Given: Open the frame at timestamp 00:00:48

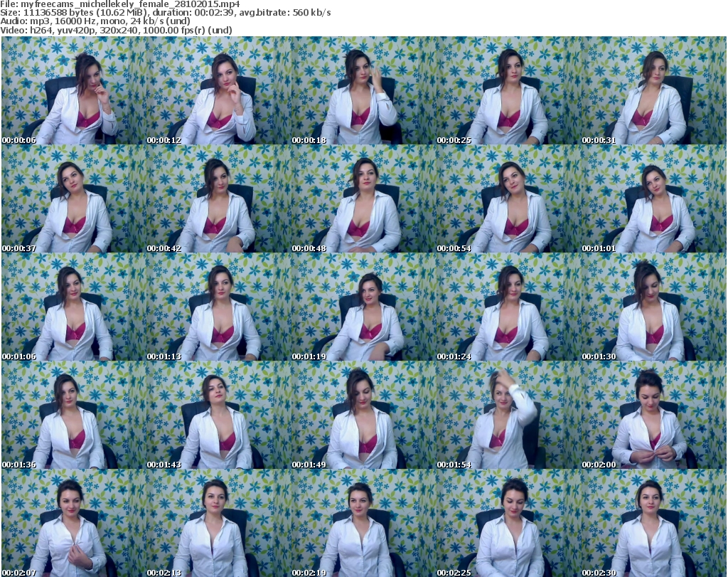Looking at the screenshot, I should click(363, 198).
